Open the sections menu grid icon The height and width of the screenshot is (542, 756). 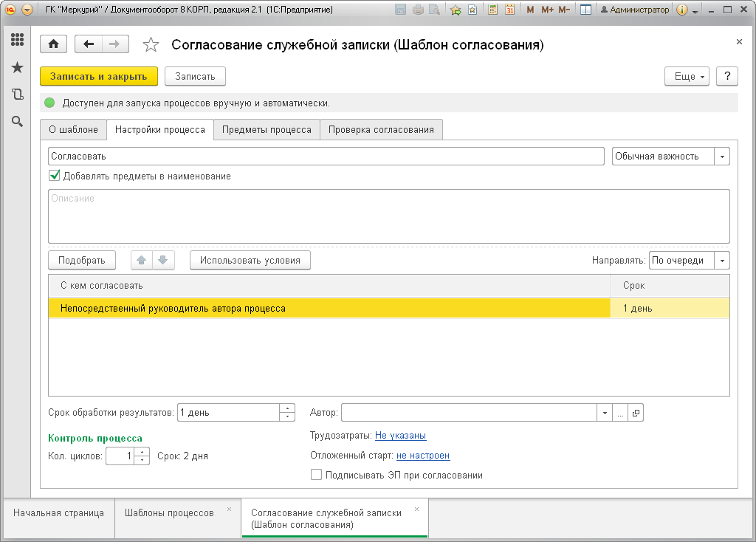coord(18,40)
